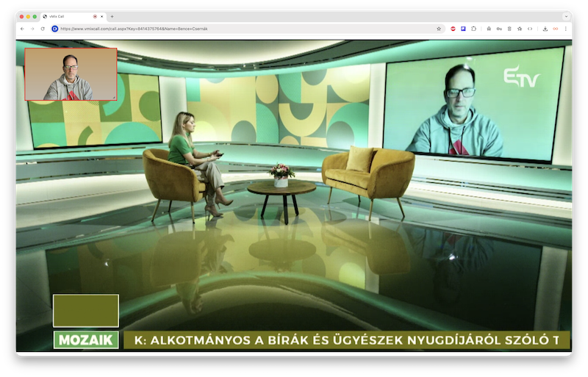This screenshot has width=588, height=377.
Task: Bookmark this page with the star icon
Action: [439, 29]
